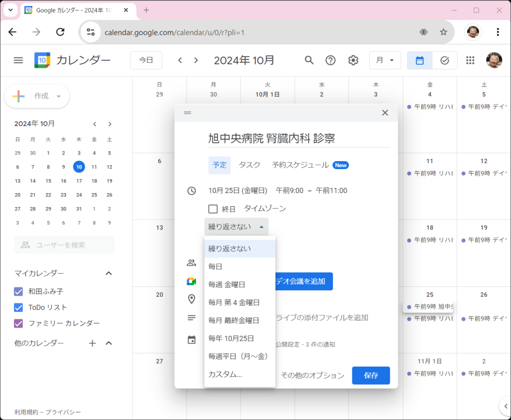The height and width of the screenshot is (420, 511).
Task: Collapse the マイカレンダー section
Action: tap(109, 273)
